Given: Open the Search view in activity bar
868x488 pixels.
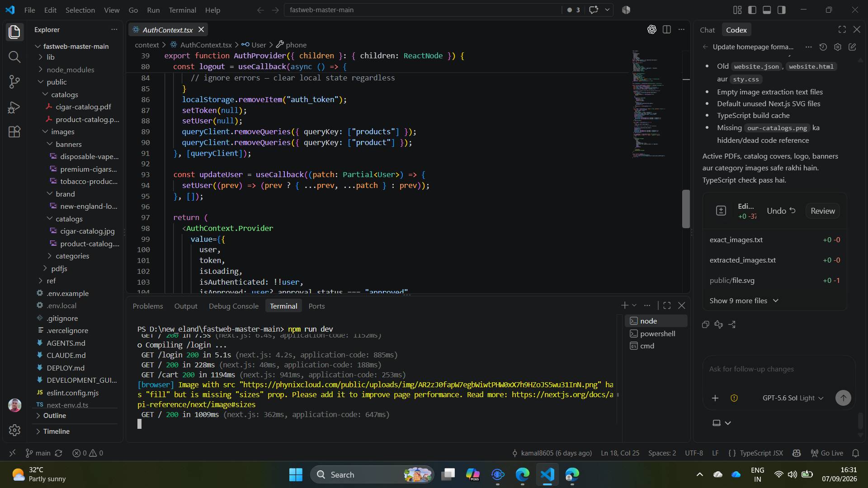Looking at the screenshot, I should [14, 57].
